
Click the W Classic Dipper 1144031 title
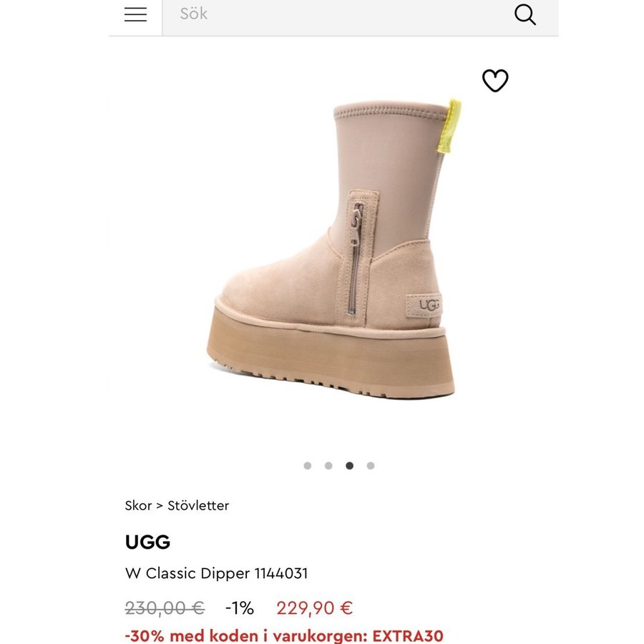(x=216, y=573)
